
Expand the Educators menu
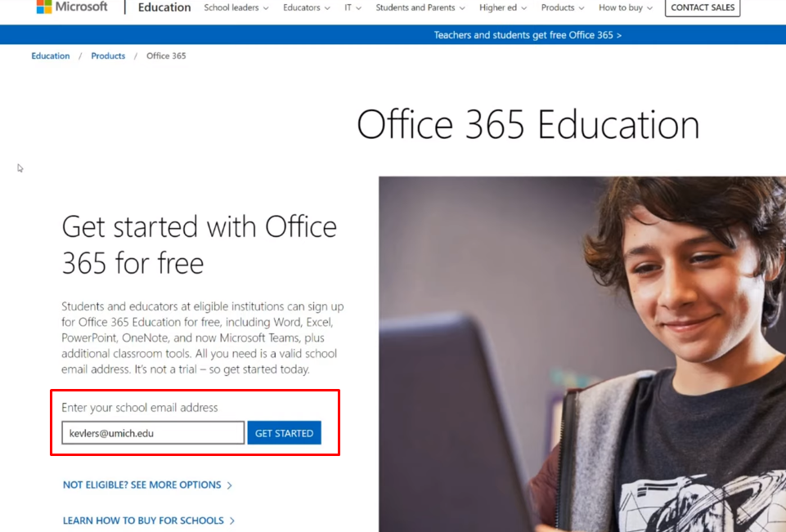click(x=306, y=7)
